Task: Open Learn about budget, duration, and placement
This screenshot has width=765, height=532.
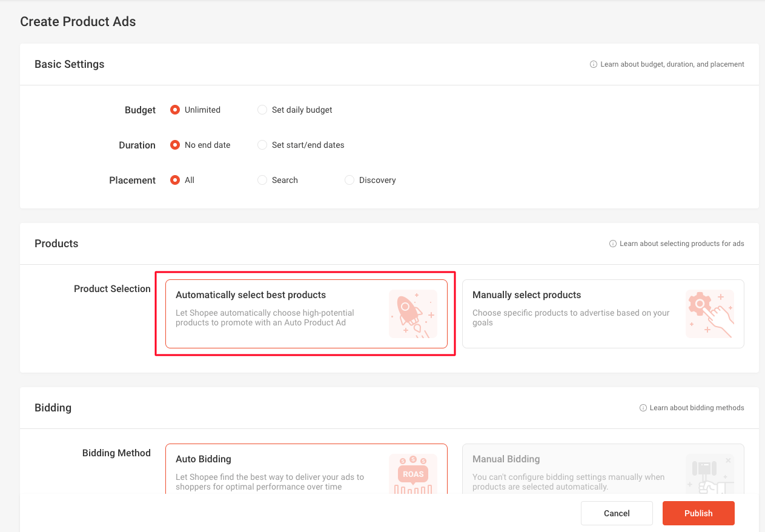Action: click(x=672, y=64)
